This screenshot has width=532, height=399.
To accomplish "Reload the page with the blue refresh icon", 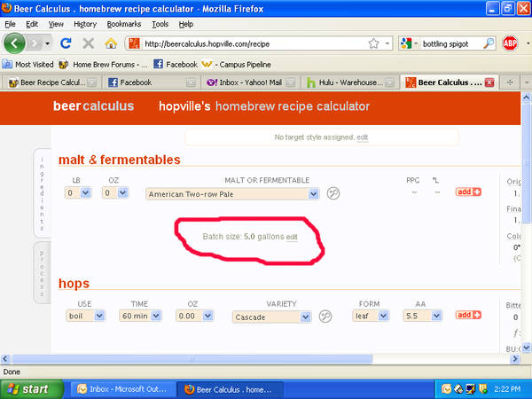I will [66, 43].
